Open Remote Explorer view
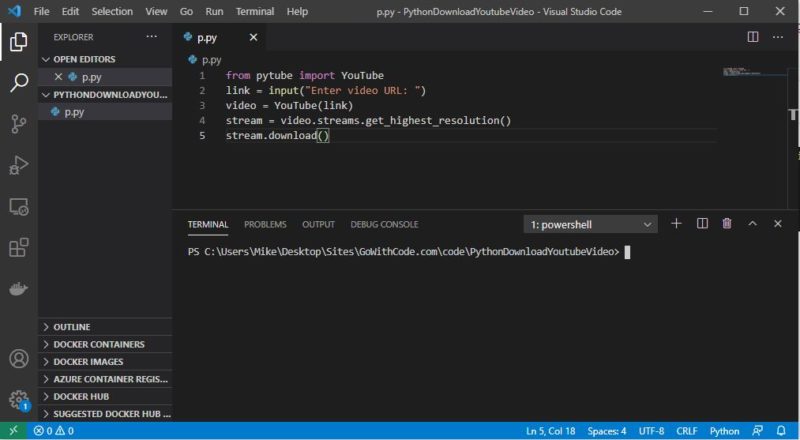The height and width of the screenshot is (440, 800). click(18, 207)
